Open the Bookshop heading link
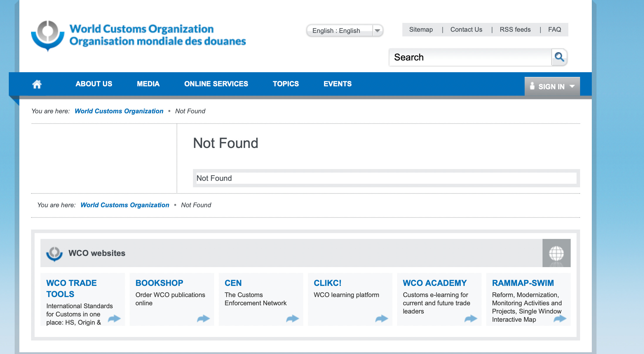This screenshot has height=354, width=644. coord(159,283)
